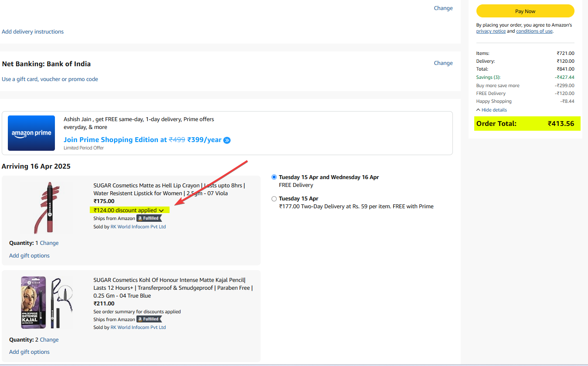Image resolution: width=588 pixels, height=366 pixels.
Task: Change quantity of the Kajal Pencil
Action: tap(49, 340)
